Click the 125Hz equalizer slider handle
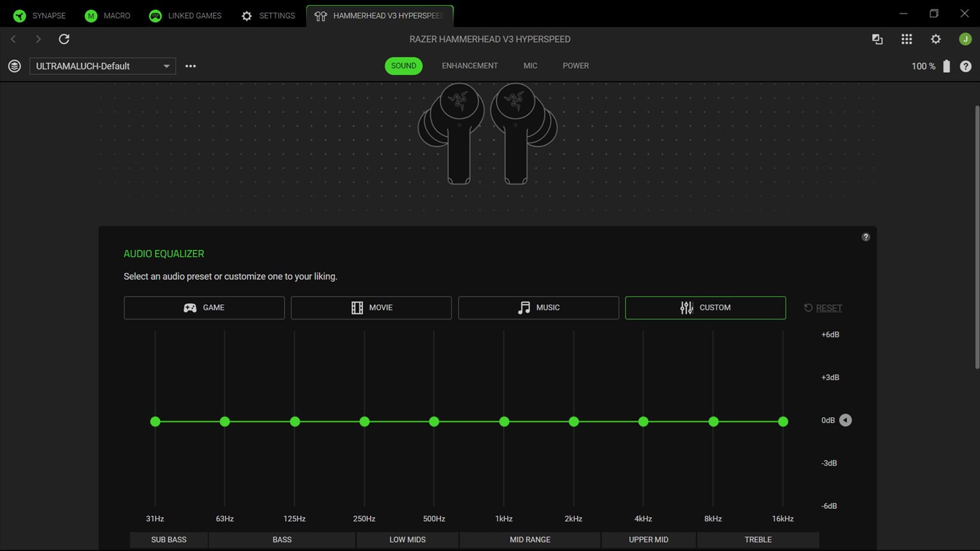This screenshot has height=551, width=980. point(295,422)
